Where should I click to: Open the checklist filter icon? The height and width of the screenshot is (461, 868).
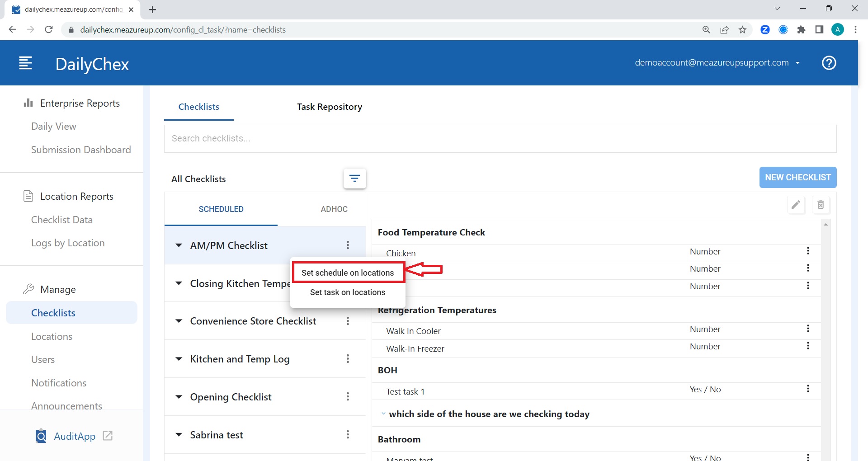355,179
